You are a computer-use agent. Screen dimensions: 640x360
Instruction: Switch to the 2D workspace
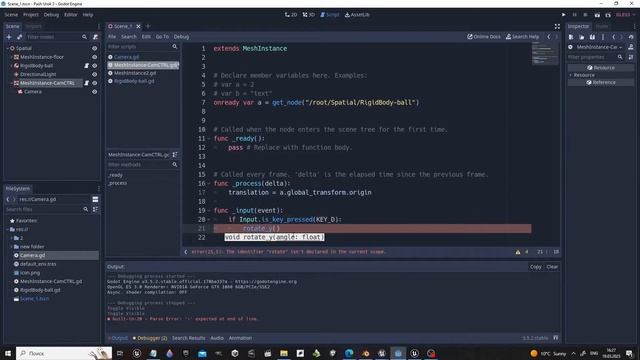291,15
